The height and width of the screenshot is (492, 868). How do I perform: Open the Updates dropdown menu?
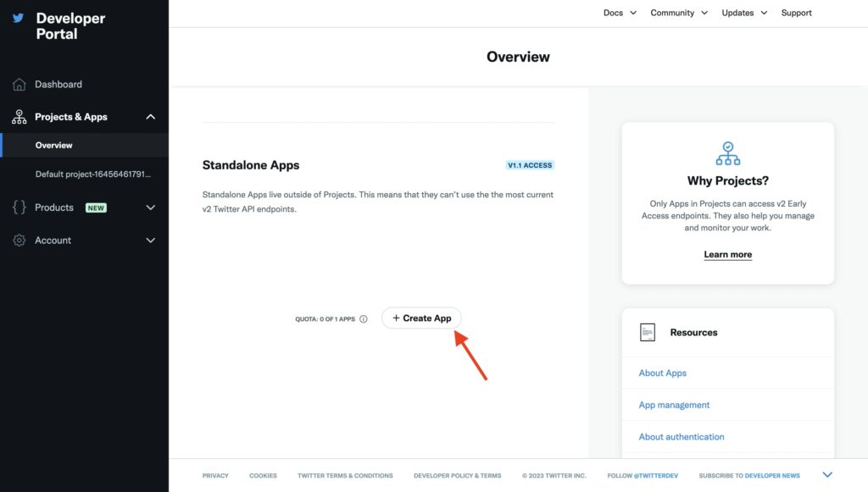coord(744,13)
